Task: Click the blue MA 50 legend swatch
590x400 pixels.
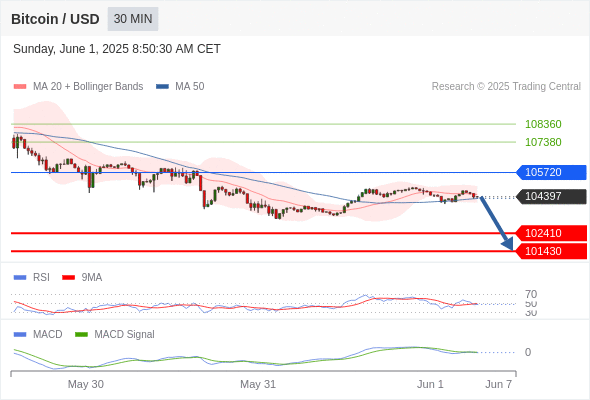Action: coord(163,87)
